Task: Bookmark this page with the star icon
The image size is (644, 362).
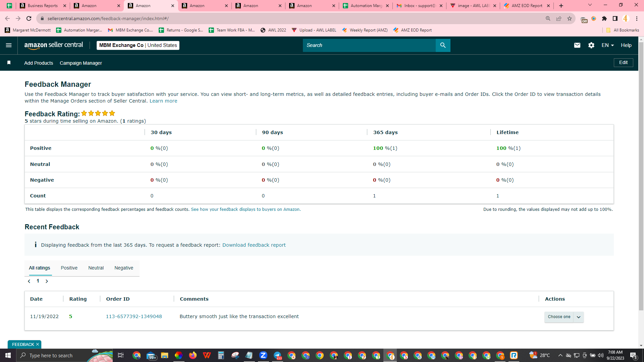Action: click(x=569, y=18)
